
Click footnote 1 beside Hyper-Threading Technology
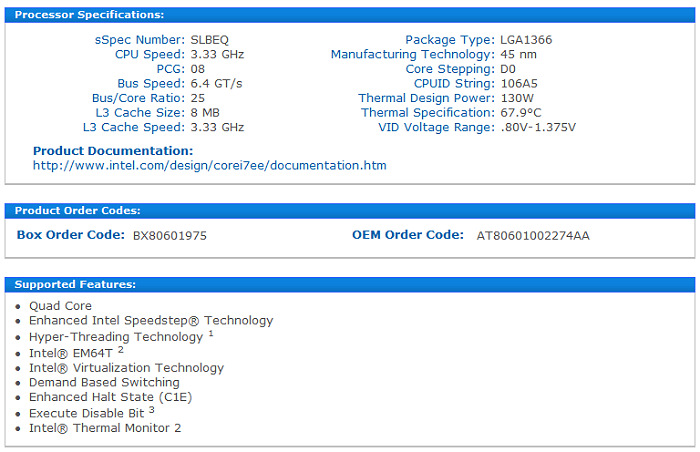211,334
